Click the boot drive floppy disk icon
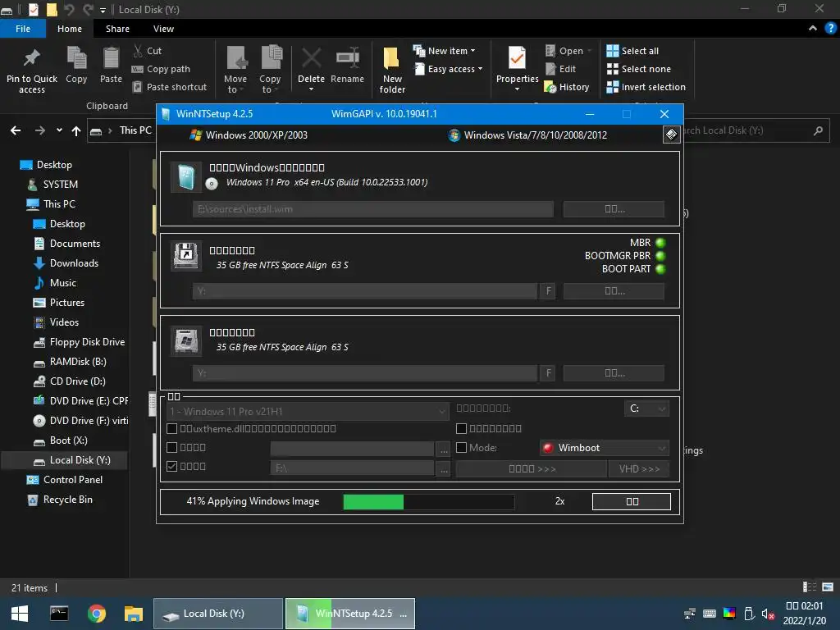 186,256
